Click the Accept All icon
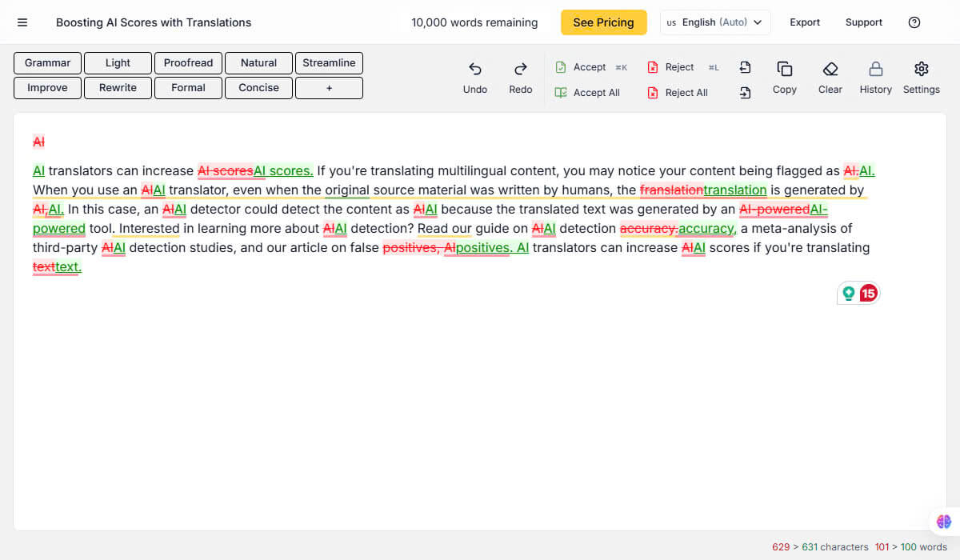This screenshot has height=560, width=960. 561,93
